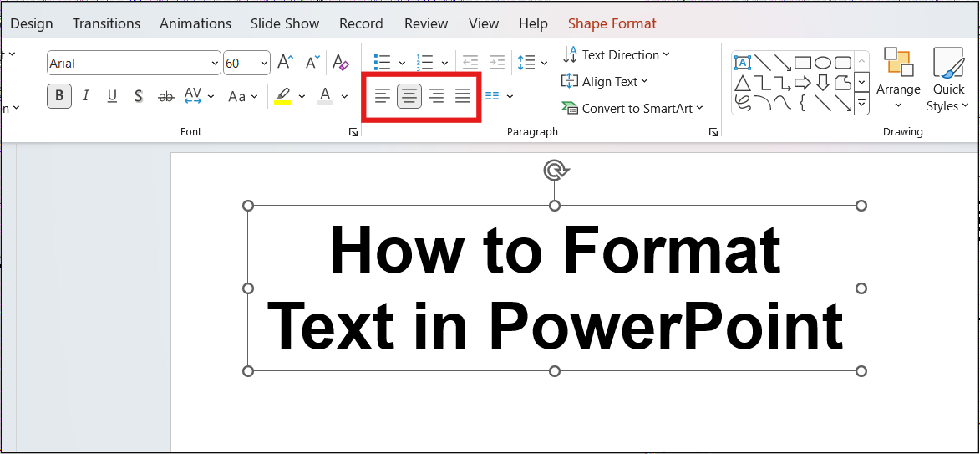Viewport: 980px width, 454px height.
Task: Select the Arc shape in gallery
Action: click(x=762, y=103)
